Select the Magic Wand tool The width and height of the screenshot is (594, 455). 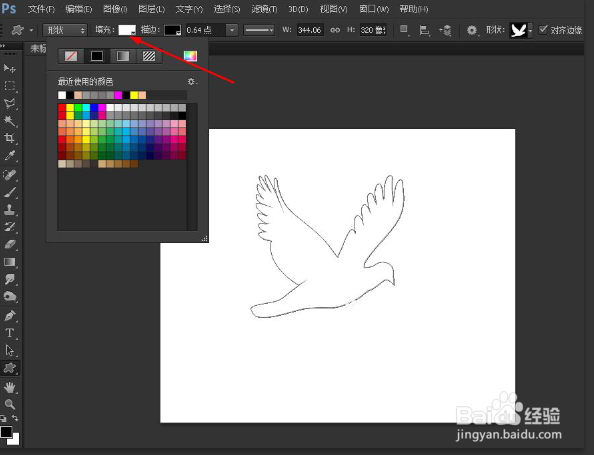tap(9, 121)
